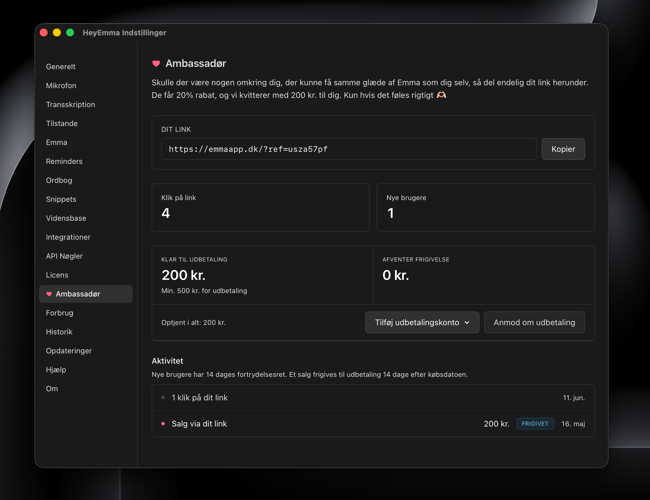
Task: Click the gray dot beside 1 klik på dit link
Action: (163, 398)
